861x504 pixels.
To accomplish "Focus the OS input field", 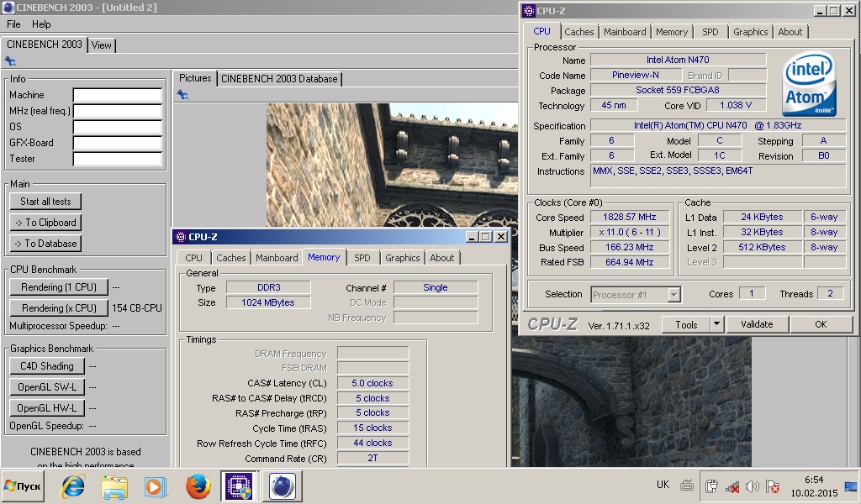I will (117, 127).
